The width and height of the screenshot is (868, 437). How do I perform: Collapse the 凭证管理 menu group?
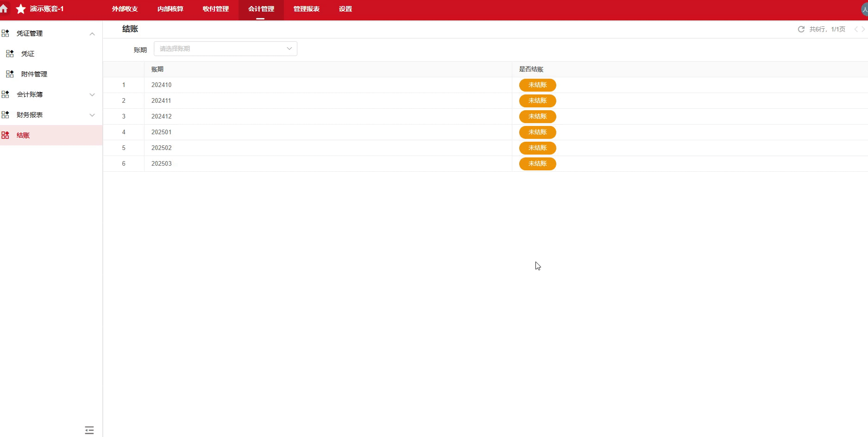pyautogui.click(x=92, y=34)
